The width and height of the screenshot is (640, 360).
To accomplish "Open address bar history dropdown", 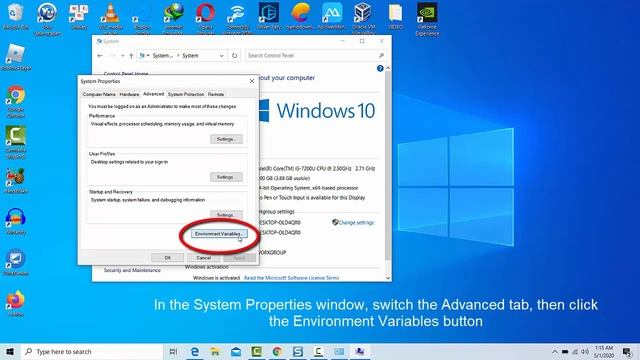I will 221,56.
